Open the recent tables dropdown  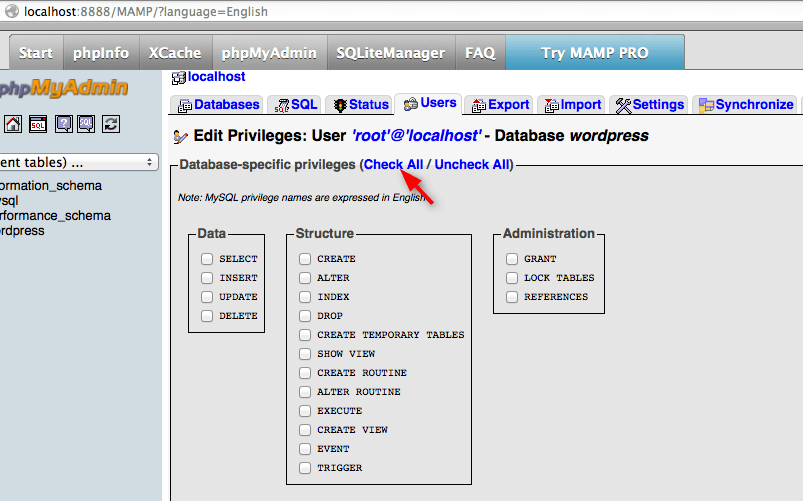[78, 162]
